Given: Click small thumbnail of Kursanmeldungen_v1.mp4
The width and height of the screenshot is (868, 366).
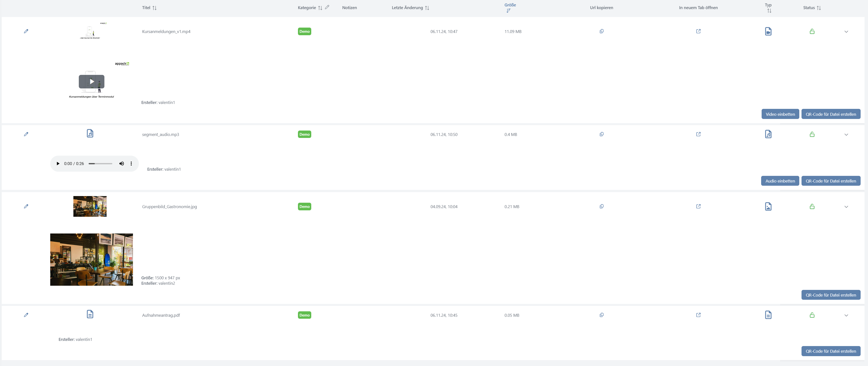Looking at the screenshot, I should click(x=90, y=31).
